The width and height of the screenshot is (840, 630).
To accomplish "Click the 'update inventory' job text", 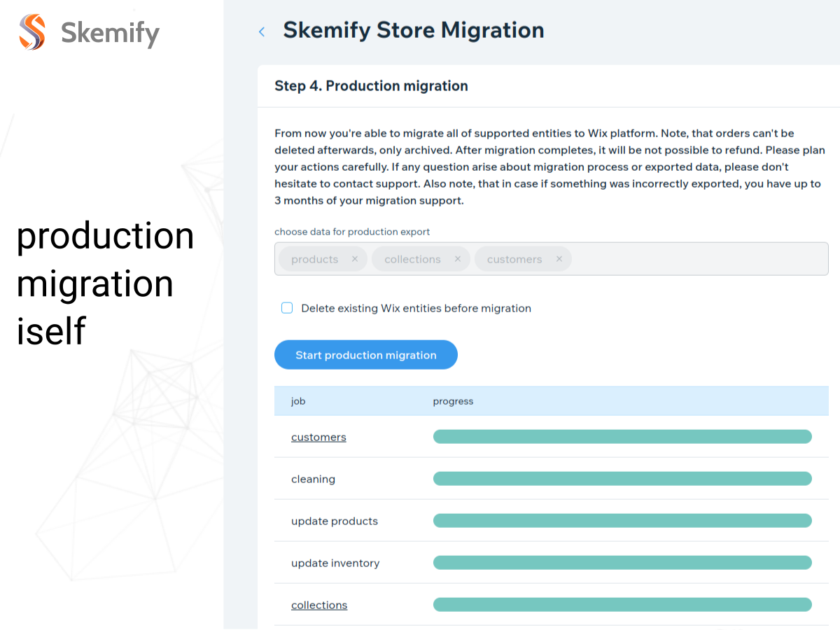I will [x=335, y=563].
